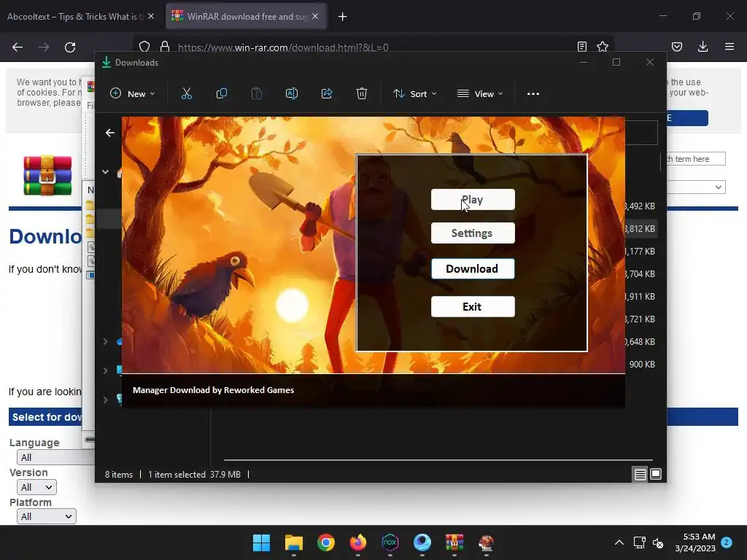Switch to the Abcooltext browser tab
747x560 pixels.
[x=75, y=17]
